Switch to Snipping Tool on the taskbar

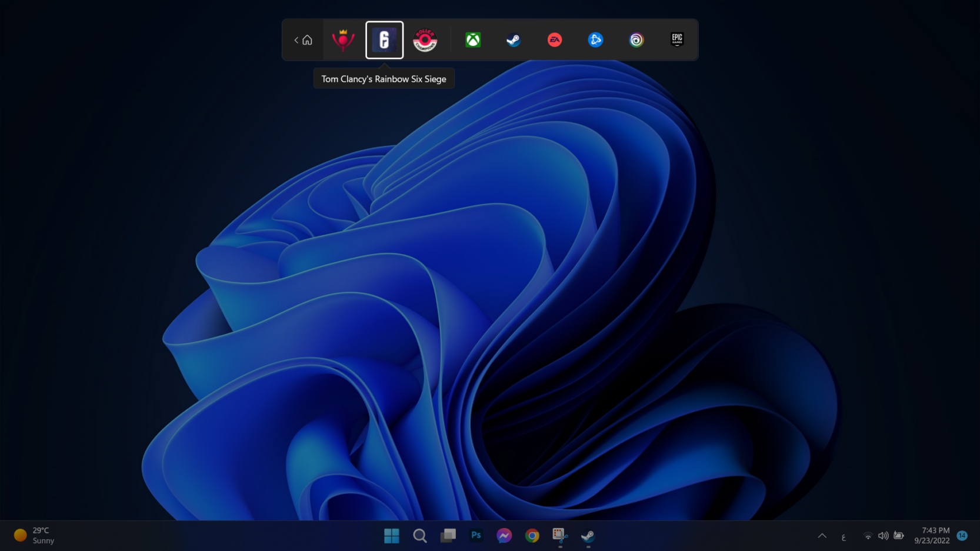tap(560, 536)
